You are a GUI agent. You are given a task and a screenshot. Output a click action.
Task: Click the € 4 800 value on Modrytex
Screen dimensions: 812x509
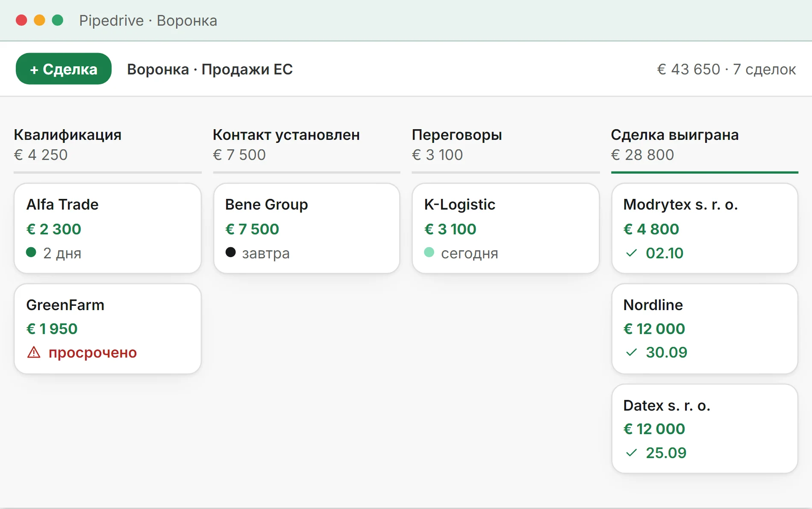coord(651,229)
